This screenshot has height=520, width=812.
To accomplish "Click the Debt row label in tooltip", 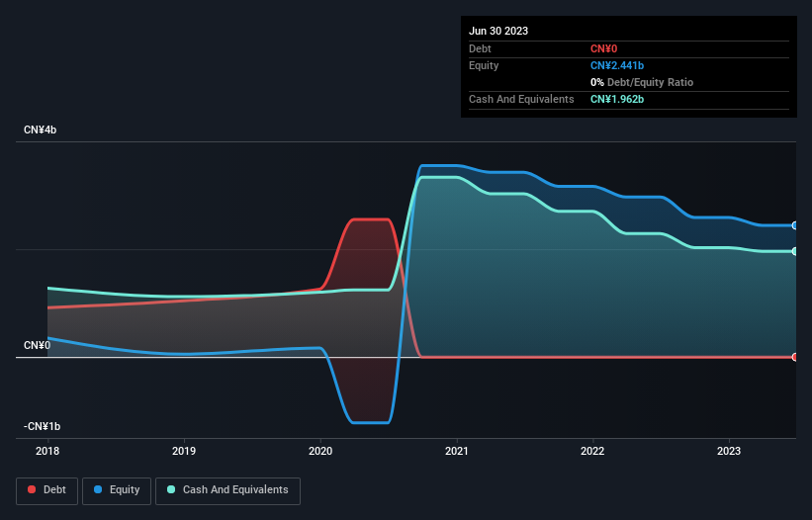I will click(x=480, y=48).
